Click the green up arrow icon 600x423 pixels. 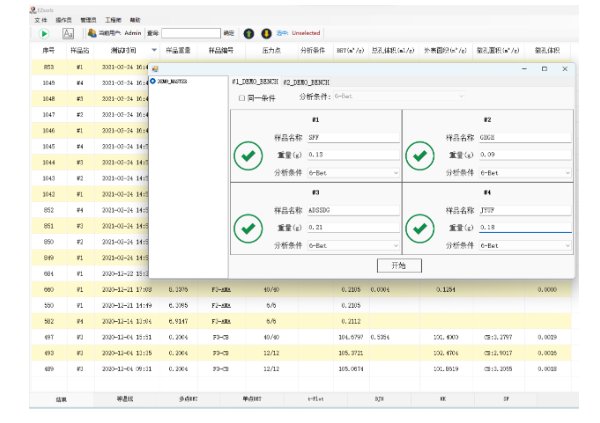[x=248, y=33]
